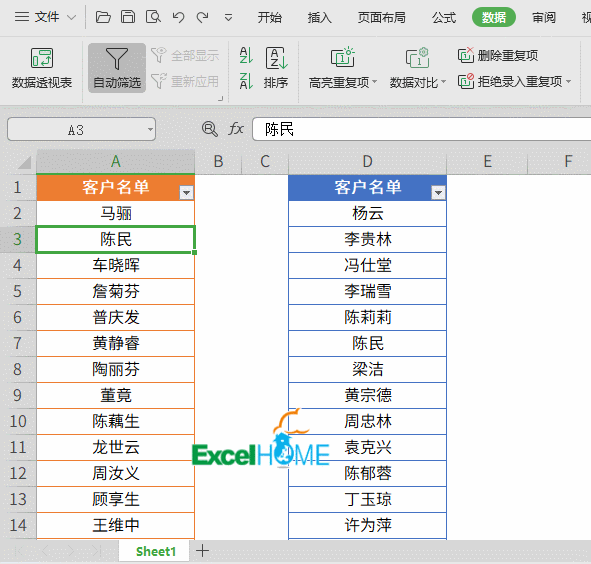Open the 排序 sort dialog
Viewport: 591px width, 564px height.
point(276,68)
